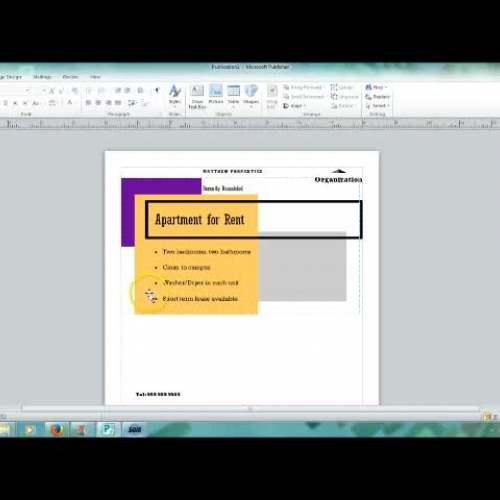Open the Character Spacing dropdown
This screenshot has height=500, width=500.
coord(53,103)
